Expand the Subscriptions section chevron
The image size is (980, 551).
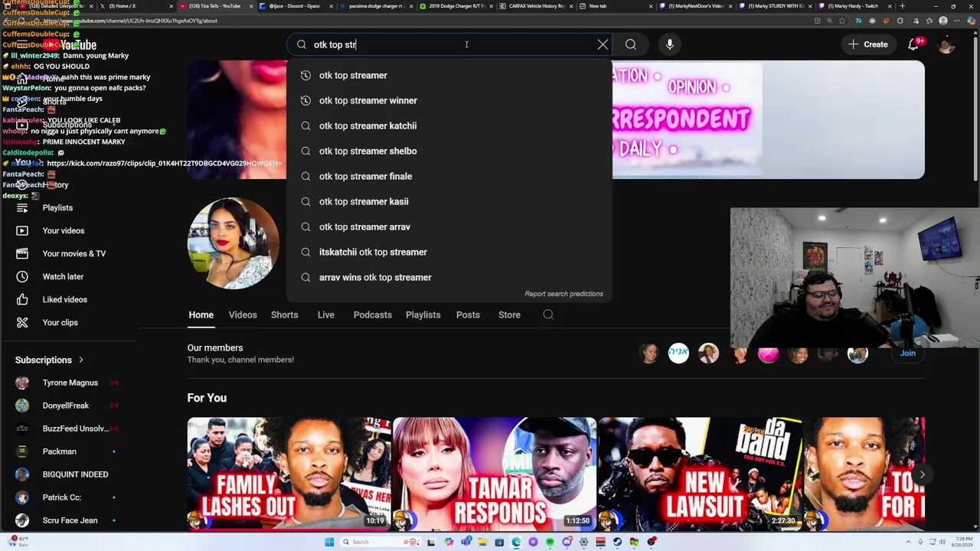click(80, 360)
